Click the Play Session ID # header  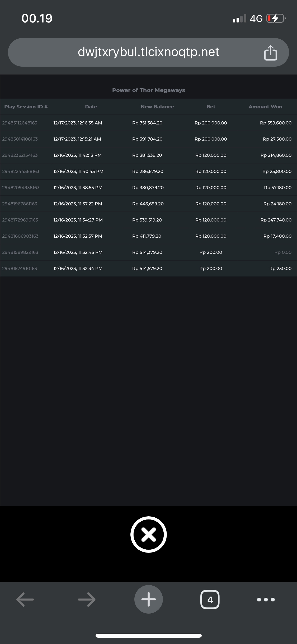26,107
